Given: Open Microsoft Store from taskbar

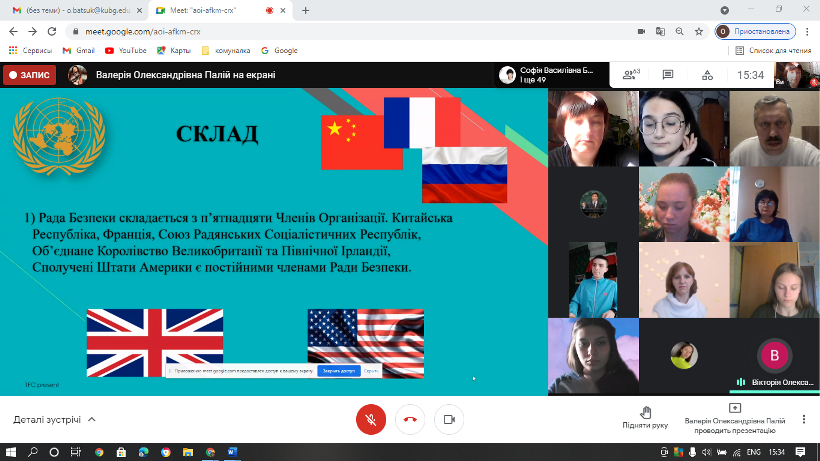Looking at the screenshot, I should (121, 452).
